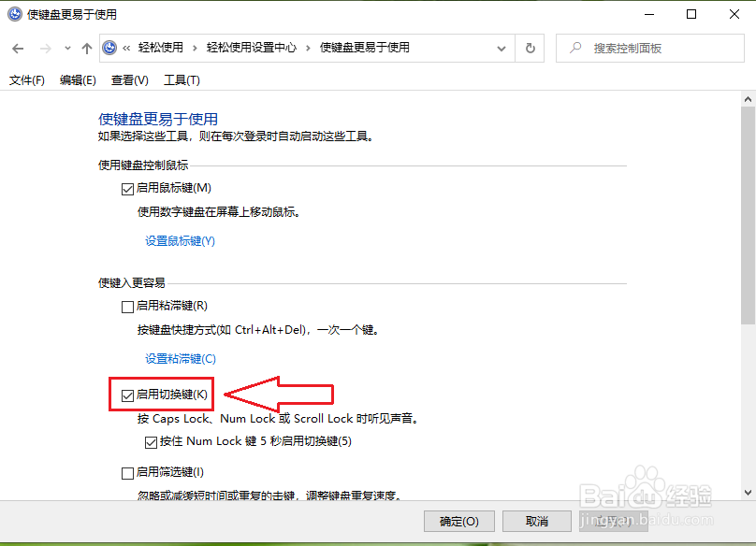Open the 文件 menu

pos(25,79)
